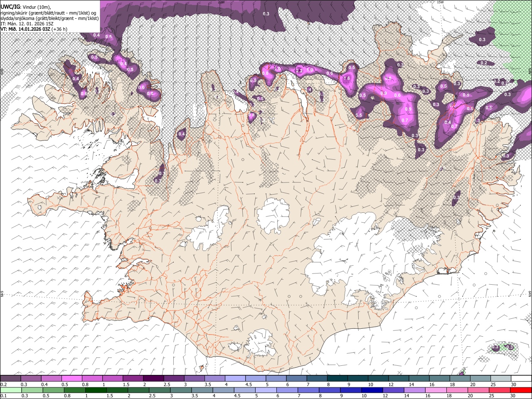532x399 pixels.
Task: Click the "UWC/IG: Vindur (10m)" title text
Action: pos(25,7)
